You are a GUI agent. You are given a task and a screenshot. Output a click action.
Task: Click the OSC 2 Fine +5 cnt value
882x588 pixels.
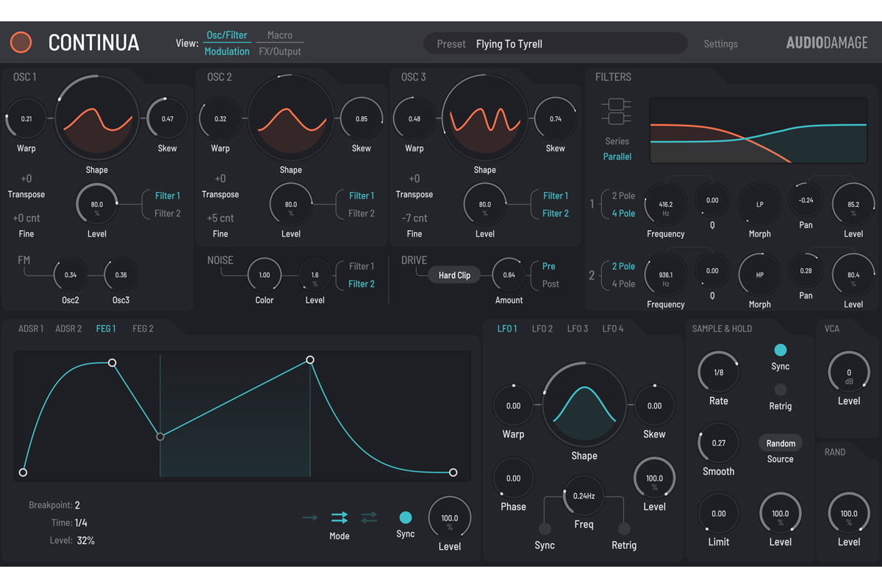point(220,218)
